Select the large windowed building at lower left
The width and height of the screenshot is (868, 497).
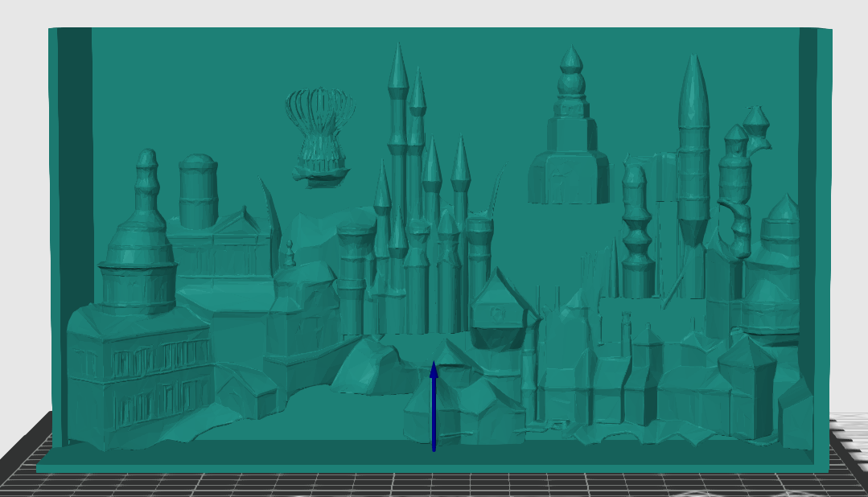tap(138, 374)
